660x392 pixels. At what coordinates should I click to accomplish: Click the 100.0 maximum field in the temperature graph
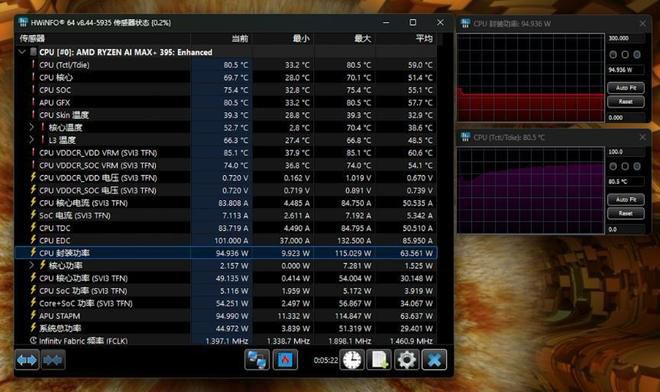[626, 152]
